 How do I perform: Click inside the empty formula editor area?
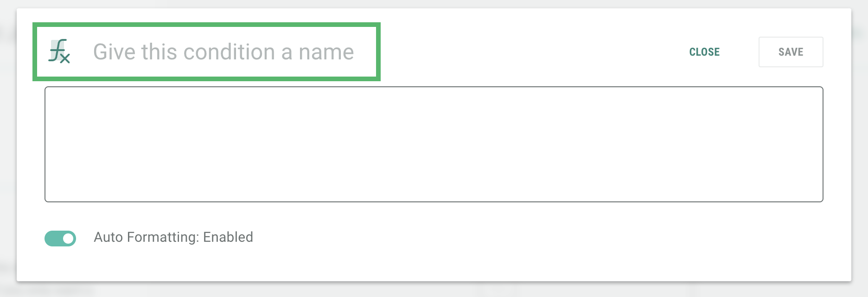[x=434, y=144]
